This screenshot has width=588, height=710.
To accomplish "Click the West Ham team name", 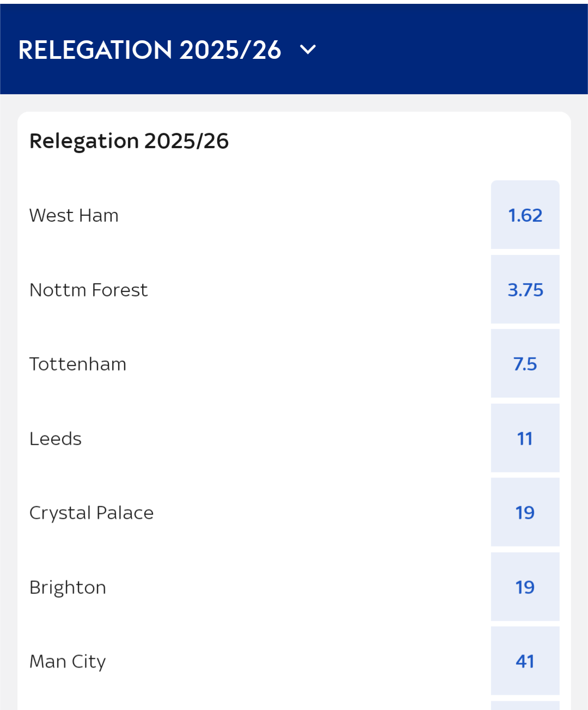I will pos(74,215).
